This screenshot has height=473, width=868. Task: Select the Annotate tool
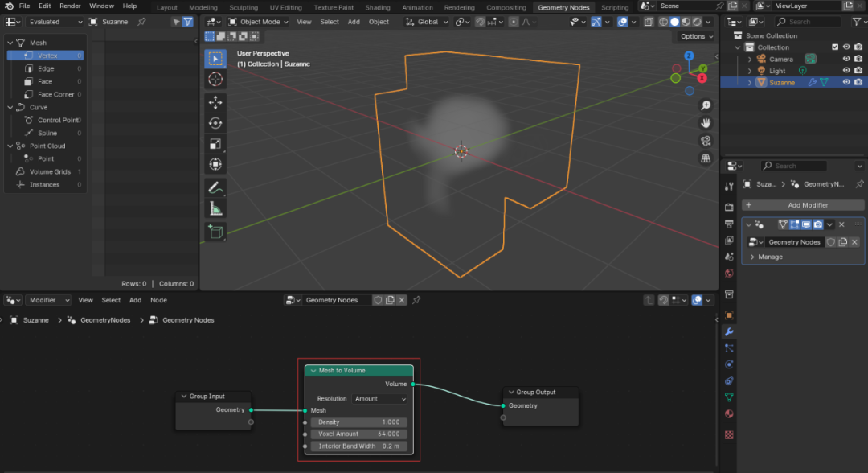215,187
